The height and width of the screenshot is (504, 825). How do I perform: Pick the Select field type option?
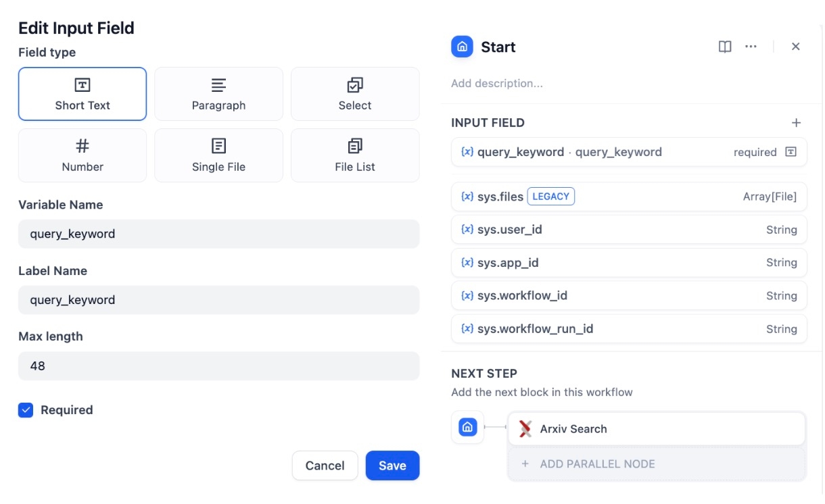(355, 94)
